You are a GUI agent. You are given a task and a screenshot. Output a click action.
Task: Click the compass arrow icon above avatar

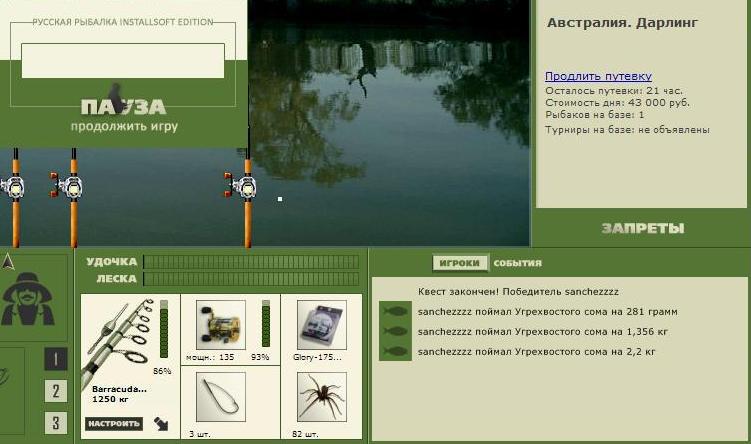[x=8, y=262]
